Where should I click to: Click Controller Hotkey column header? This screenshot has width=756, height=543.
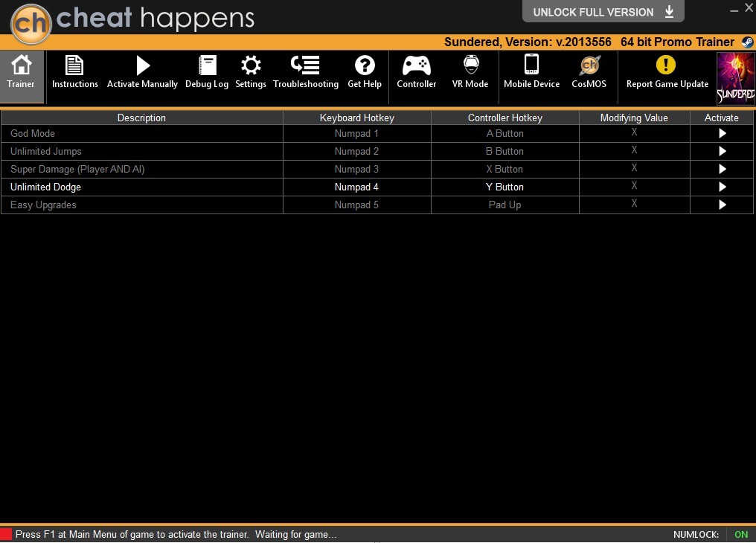click(x=504, y=118)
